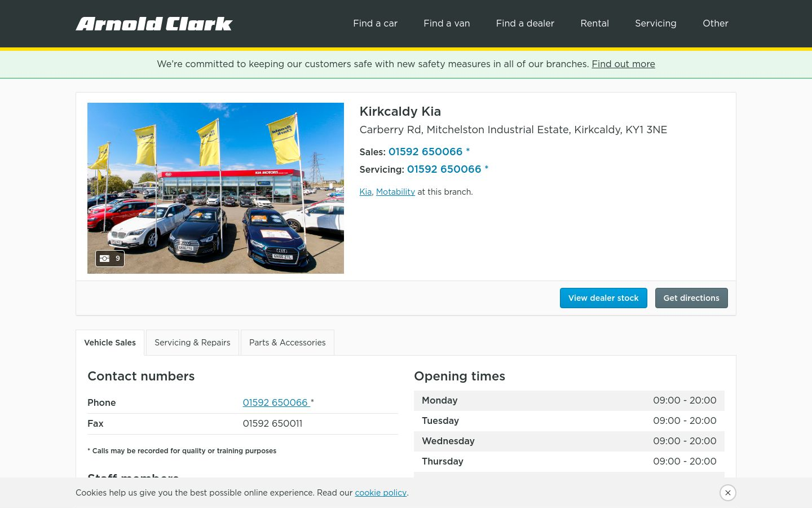Click the Get directions button
Viewport: 812px width, 508px height.
[x=691, y=298]
